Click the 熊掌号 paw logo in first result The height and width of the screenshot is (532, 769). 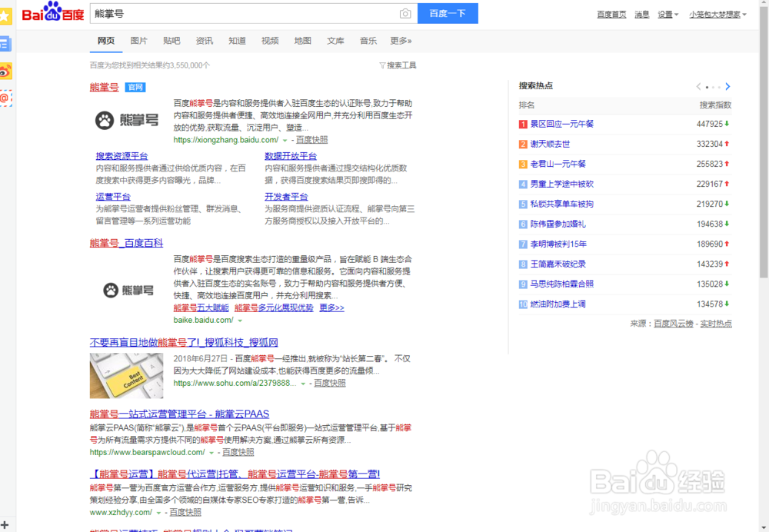(x=127, y=120)
